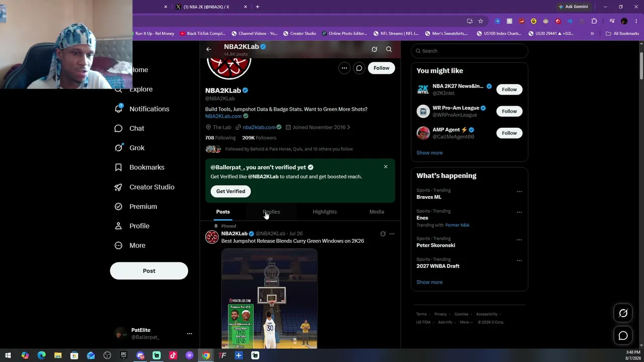Show more suggested accounts under You might like

click(x=430, y=153)
